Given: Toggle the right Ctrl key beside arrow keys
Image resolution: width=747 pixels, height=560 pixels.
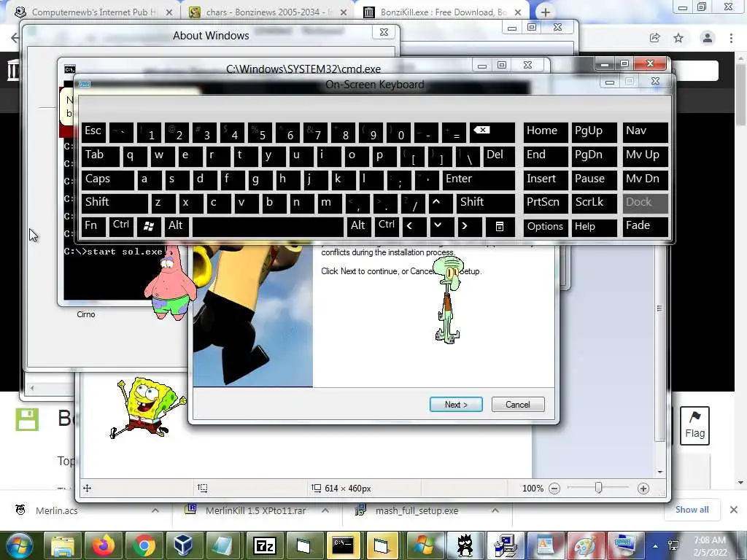Looking at the screenshot, I should click(x=387, y=227).
